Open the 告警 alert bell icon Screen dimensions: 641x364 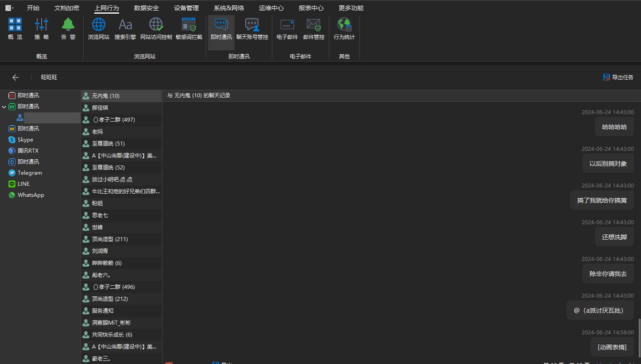[x=68, y=29]
